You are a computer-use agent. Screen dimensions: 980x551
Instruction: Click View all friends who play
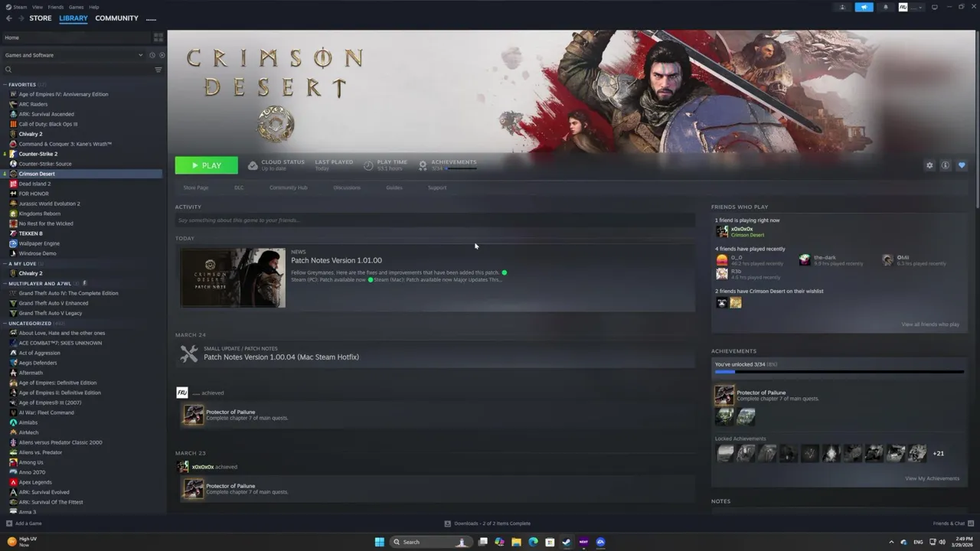(x=930, y=324)
